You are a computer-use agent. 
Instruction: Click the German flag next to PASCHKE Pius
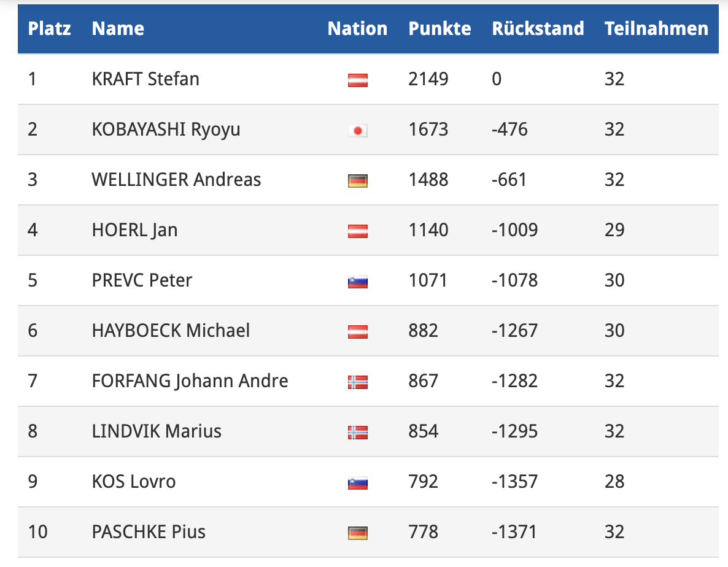[x=357, y=533]
